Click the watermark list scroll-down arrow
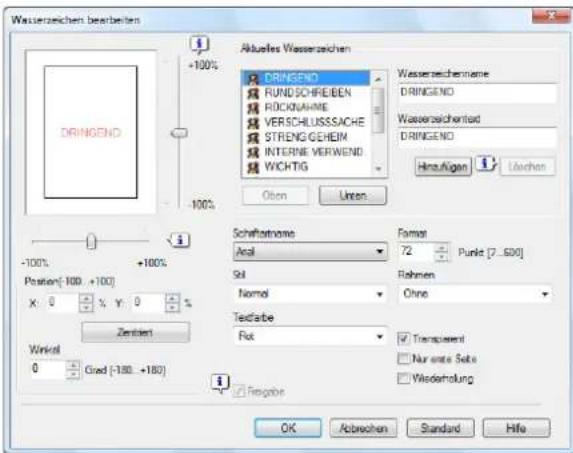 tap(379, 169)
